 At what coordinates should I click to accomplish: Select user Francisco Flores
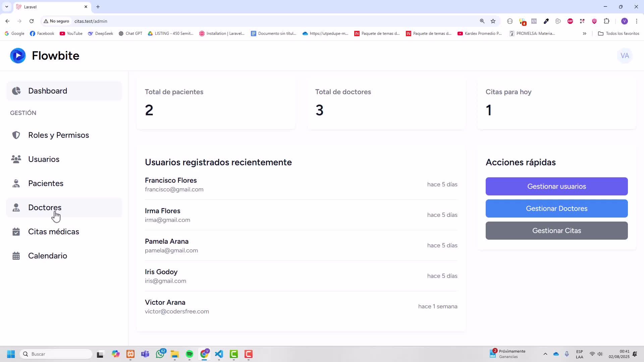(x=171, y=180)
